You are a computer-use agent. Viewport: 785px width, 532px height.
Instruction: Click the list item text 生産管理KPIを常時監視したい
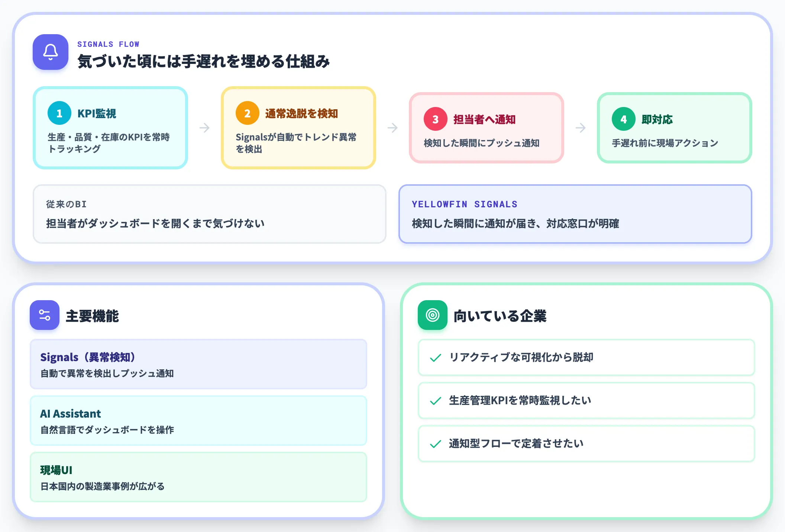(x=520, y=400)
